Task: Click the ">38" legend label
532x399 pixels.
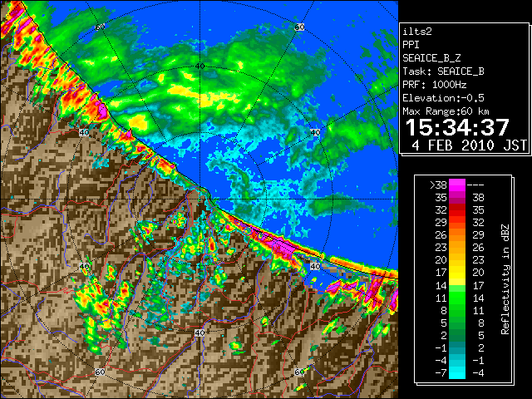Action: pyautogui.click(x=438, y=185)
